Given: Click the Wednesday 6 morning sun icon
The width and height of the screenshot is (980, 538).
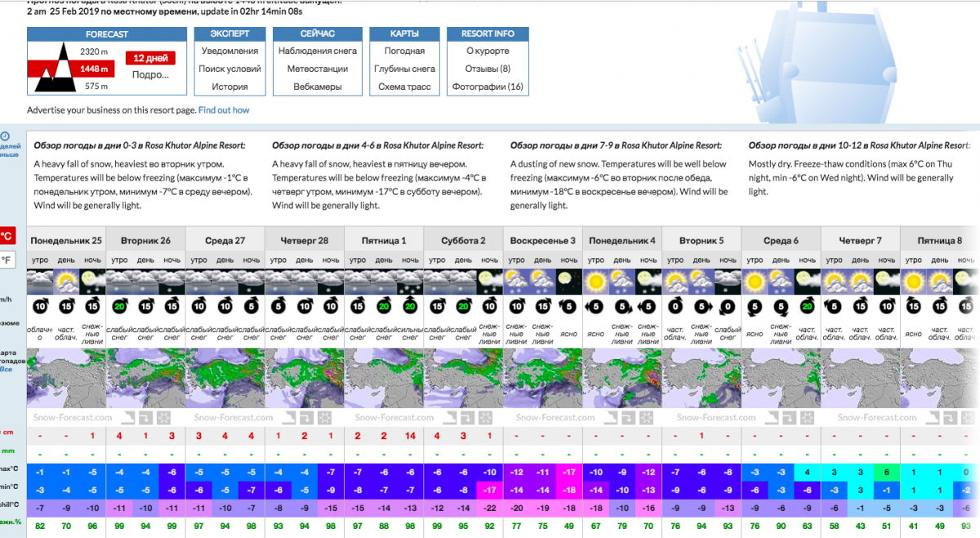Looking at the screenshot, I should tap(755, 282).
